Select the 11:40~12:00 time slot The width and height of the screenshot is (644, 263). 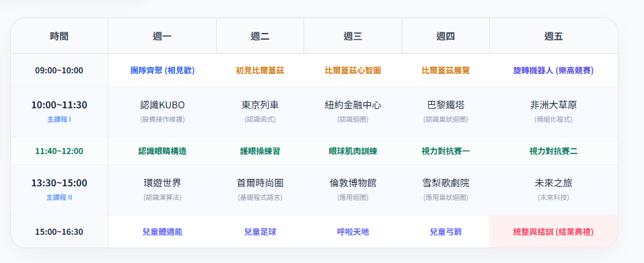59,151
